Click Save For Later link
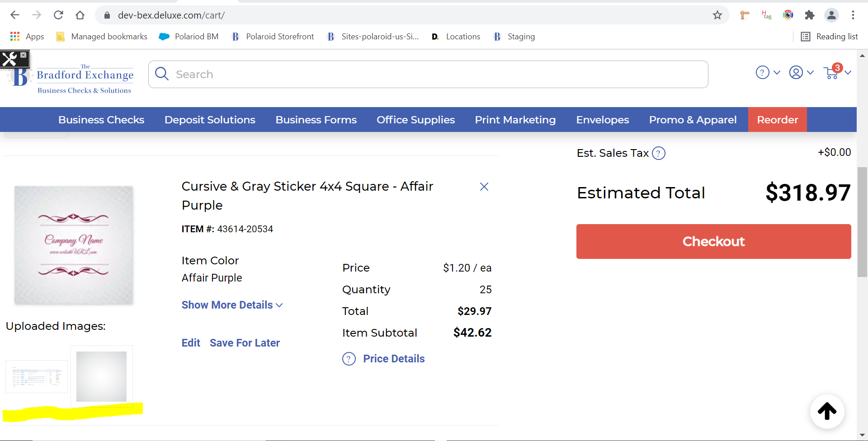 [245, 343]
